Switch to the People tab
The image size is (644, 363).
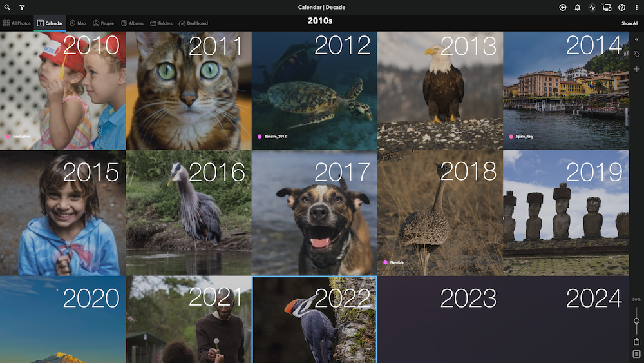coord(104,23)
